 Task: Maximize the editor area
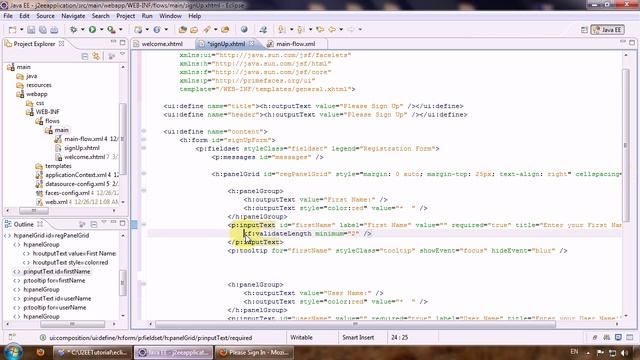pyautogui.click(x=632, y=42)
